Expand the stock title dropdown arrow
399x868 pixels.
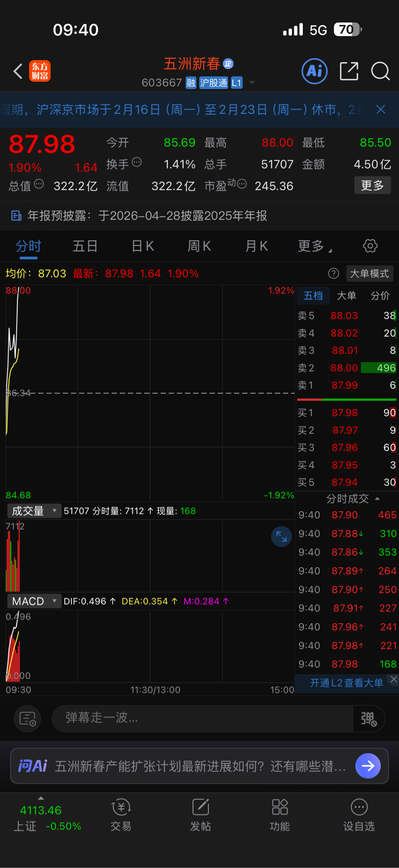[252, 83]
